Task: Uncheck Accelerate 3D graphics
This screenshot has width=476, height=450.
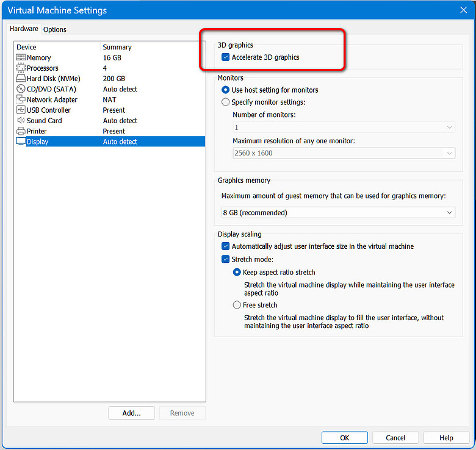Action: pos(225,57)
